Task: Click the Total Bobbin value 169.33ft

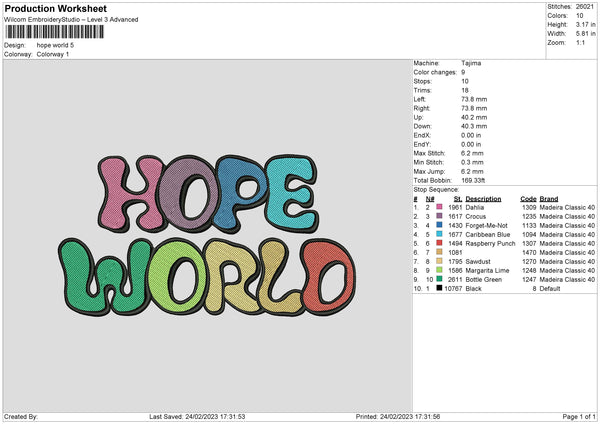Action: (473, 180)
